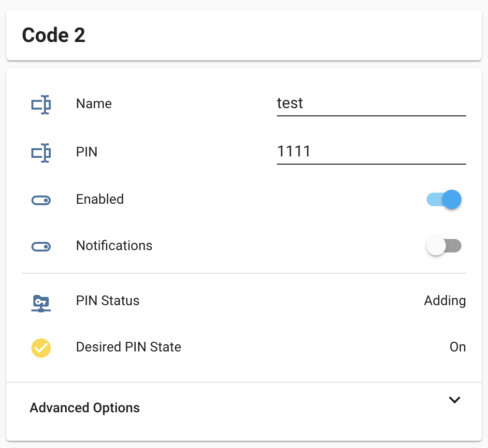488x448 pixels.
Task: Click the switch icon left of Enabled
Action: click(41, 200)
